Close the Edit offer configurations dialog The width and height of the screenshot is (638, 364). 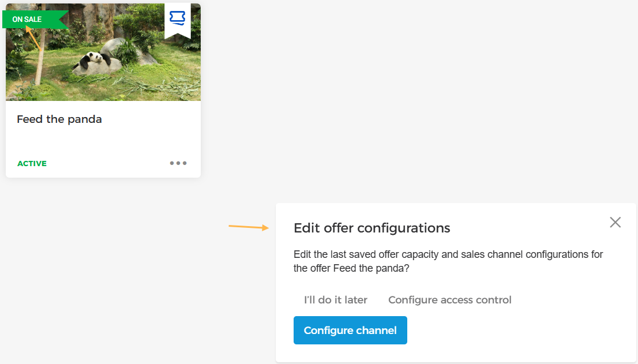tap(616, 223)
